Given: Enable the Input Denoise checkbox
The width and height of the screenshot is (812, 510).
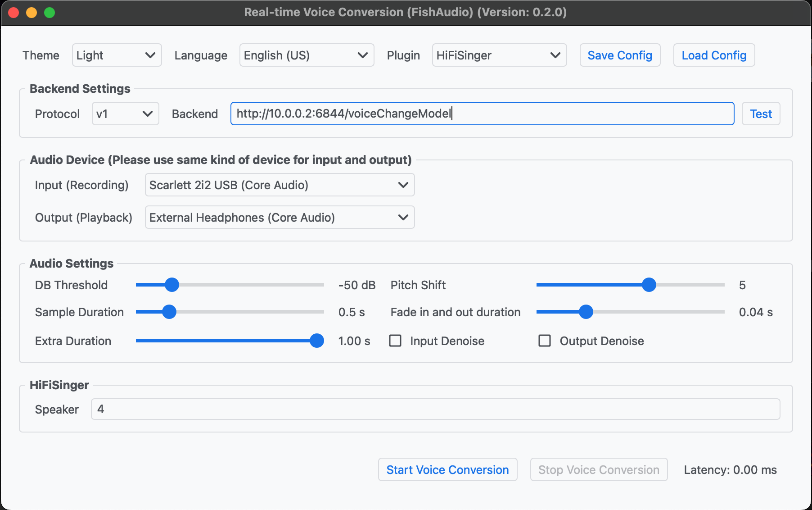Looking at the screenshot, I should pyautogui.click(x=395, y=341).
